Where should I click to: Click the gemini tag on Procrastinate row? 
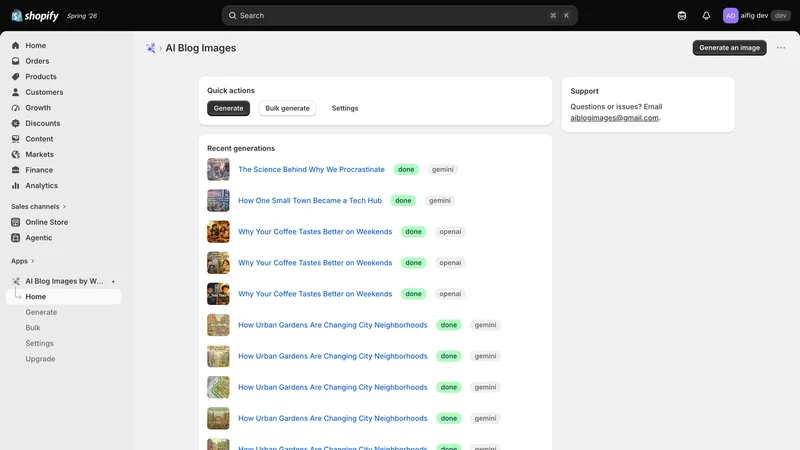[x=442, y=169]
